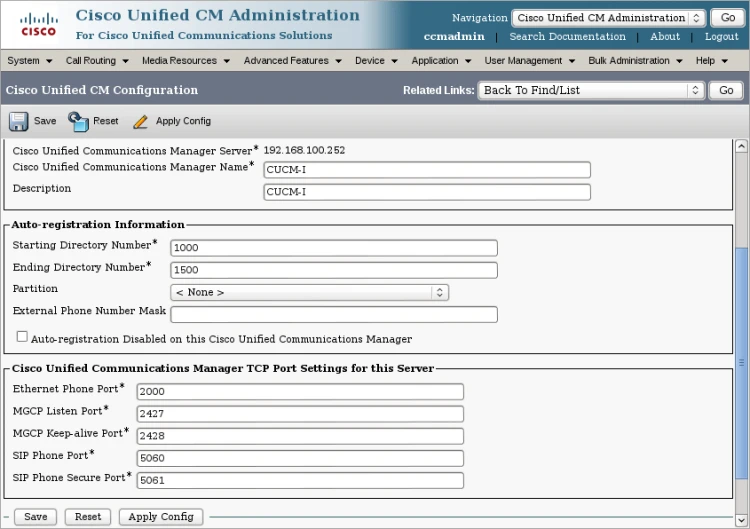
Task: Open the Media Resources menu
Action: [x=186, y=61]
